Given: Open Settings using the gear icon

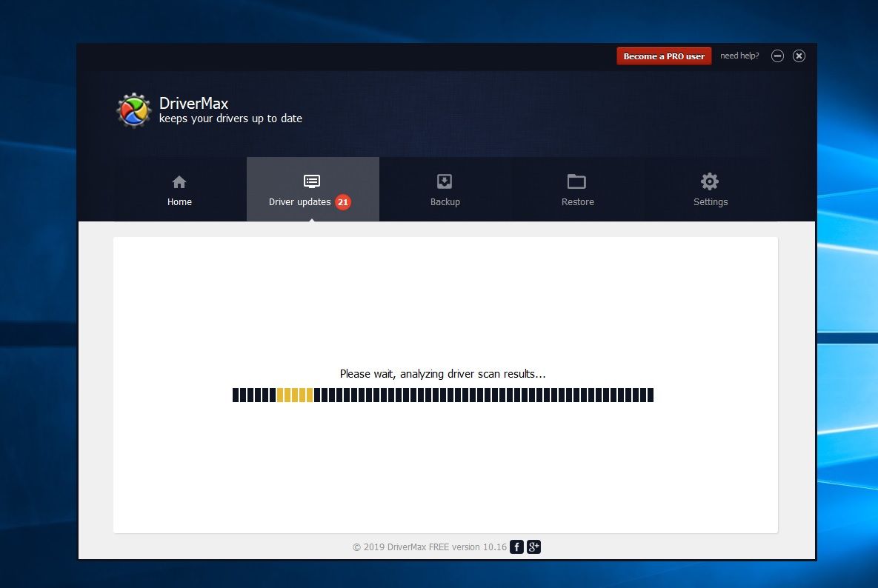Looking at the screenshot, I should point(709,181).
